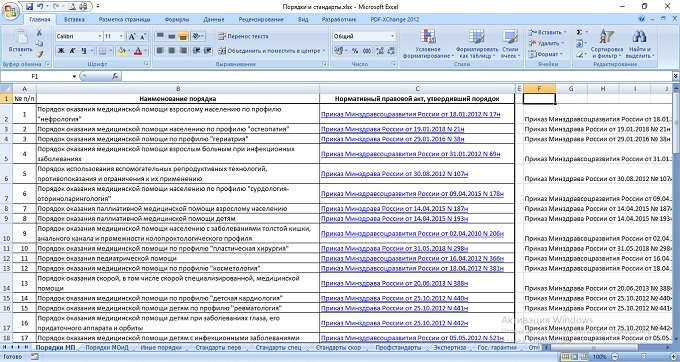Image resolution: width=680 pixels, height=362 pixels.
Task: Click Перенос текста wrap text button
Action: point(243,36)
